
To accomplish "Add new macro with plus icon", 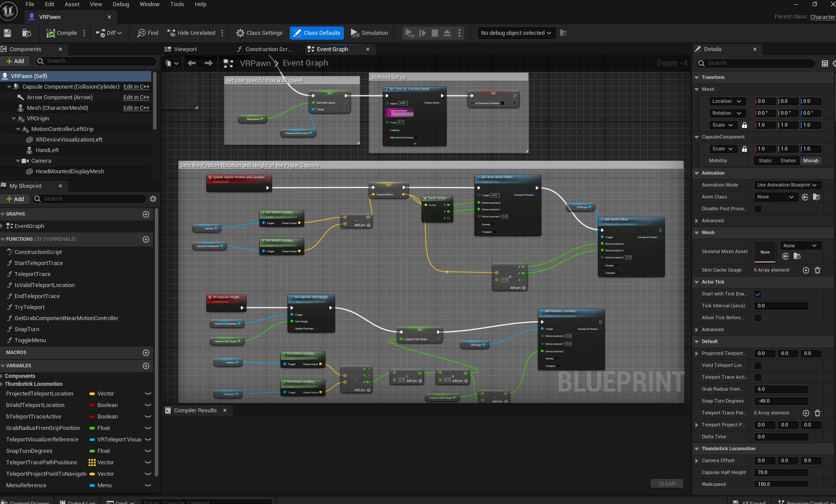I will point(146,353).
